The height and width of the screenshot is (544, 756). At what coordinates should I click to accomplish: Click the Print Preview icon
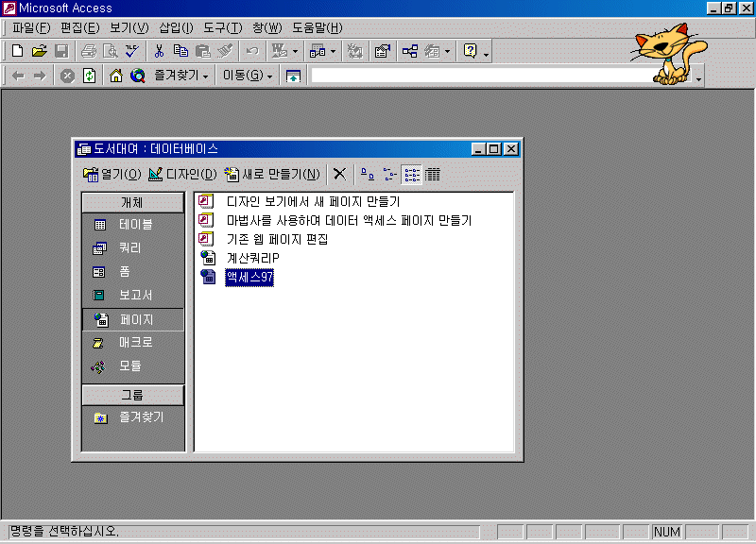point(111,51)
